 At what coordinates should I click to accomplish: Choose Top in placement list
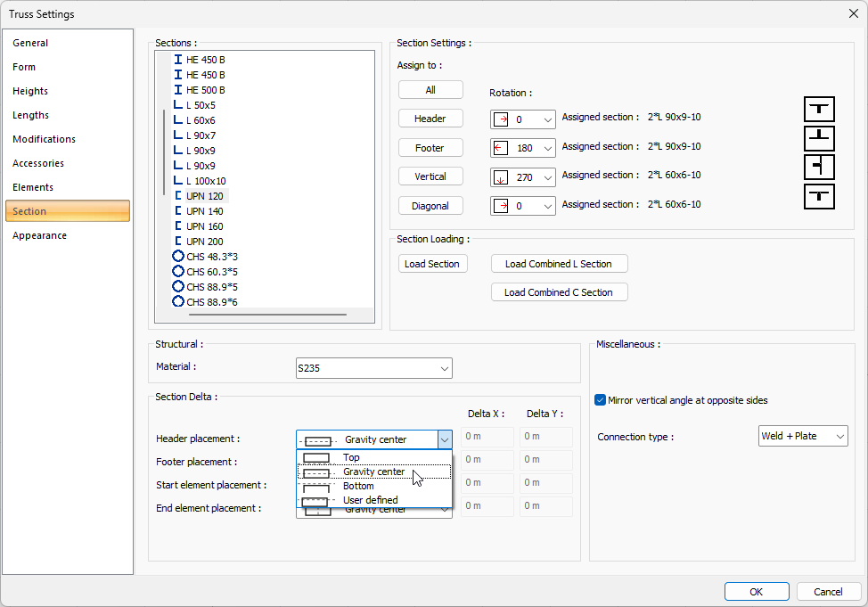tap(351, 457)
